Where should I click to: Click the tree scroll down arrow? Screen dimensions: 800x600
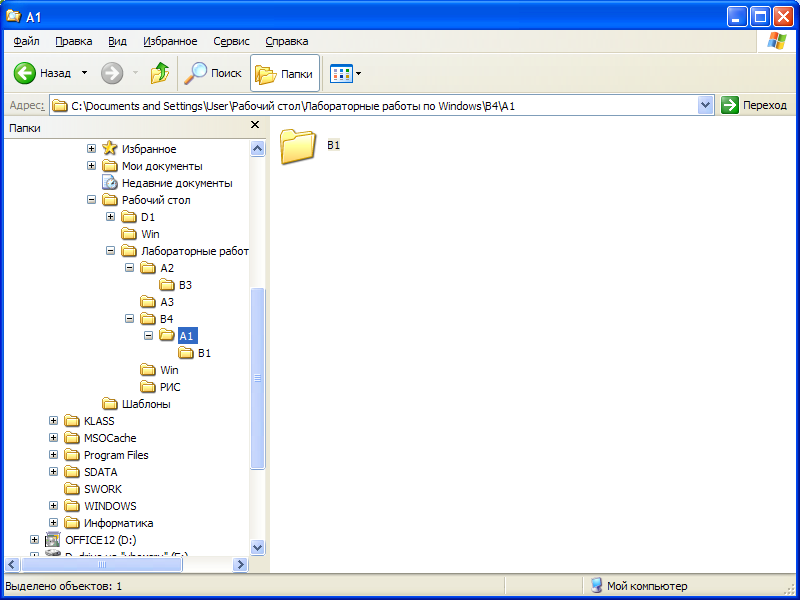click(x=257, y=547)
